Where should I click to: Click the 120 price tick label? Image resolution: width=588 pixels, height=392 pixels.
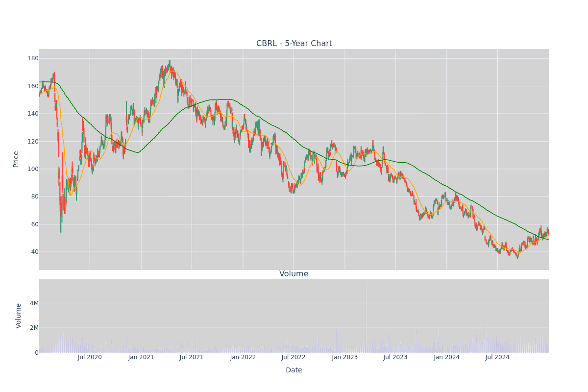33,142
